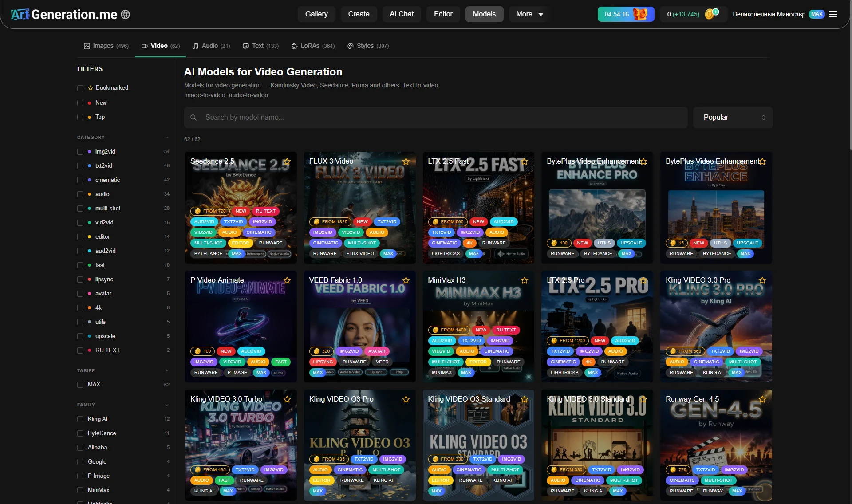This screenshot has height=504, width=852.
Task: Bookmark LTX-2.5 Pro star icon
Action: point(643,280)
